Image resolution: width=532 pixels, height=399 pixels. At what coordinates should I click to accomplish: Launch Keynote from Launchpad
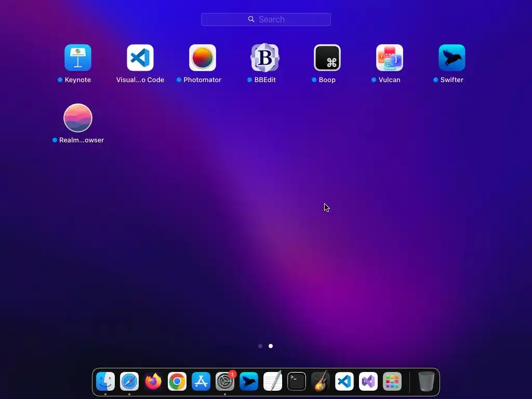tap(78, 58)
